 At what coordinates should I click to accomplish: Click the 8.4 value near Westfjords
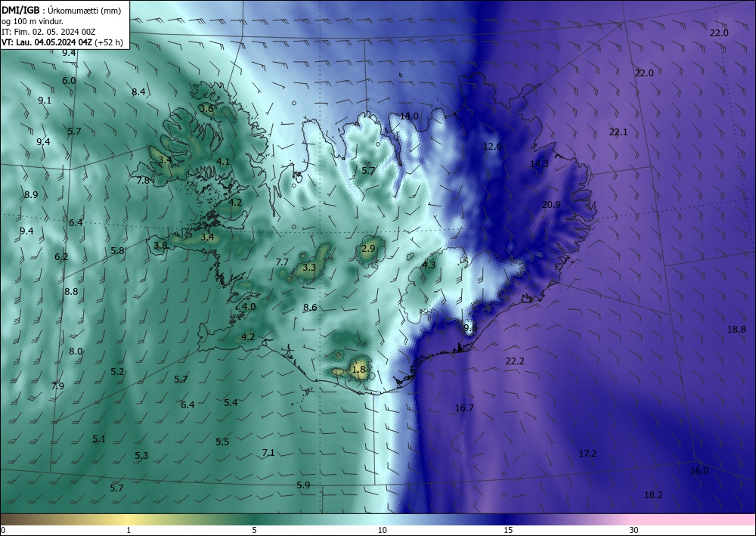138,91
